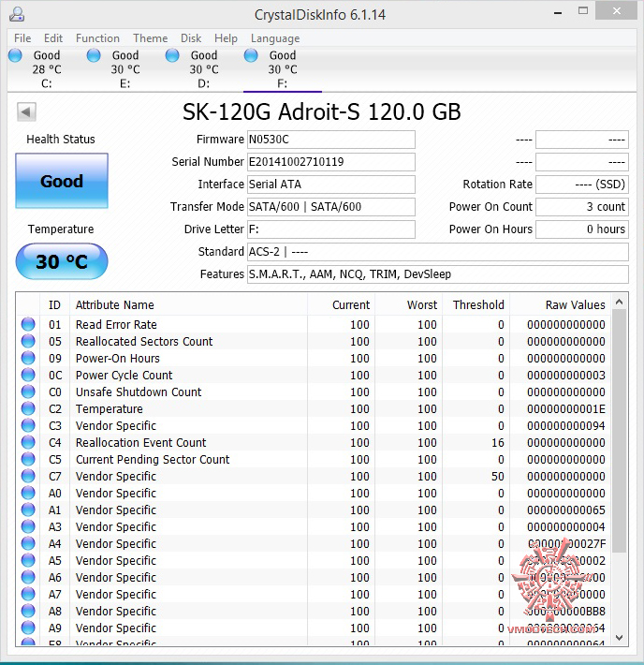The width and height of the screenshot is (644, 665).
Task: Select the Read Error Rate attribute name
Action: pos(116,324)
